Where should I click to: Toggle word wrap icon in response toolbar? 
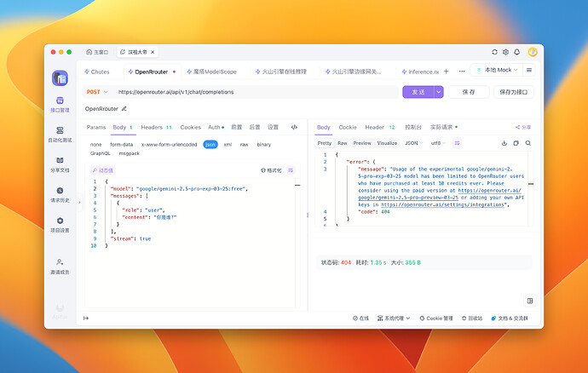click(x=457, y=143)
